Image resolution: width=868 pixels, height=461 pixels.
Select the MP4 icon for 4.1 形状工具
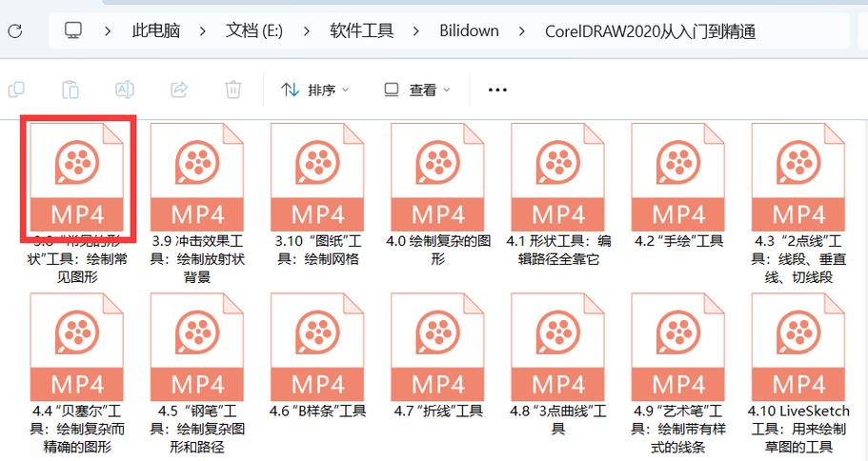[x=558, y=177]
